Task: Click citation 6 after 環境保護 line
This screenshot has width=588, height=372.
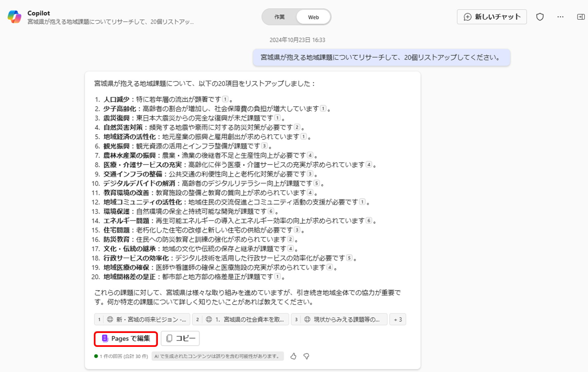Action: 271,211
